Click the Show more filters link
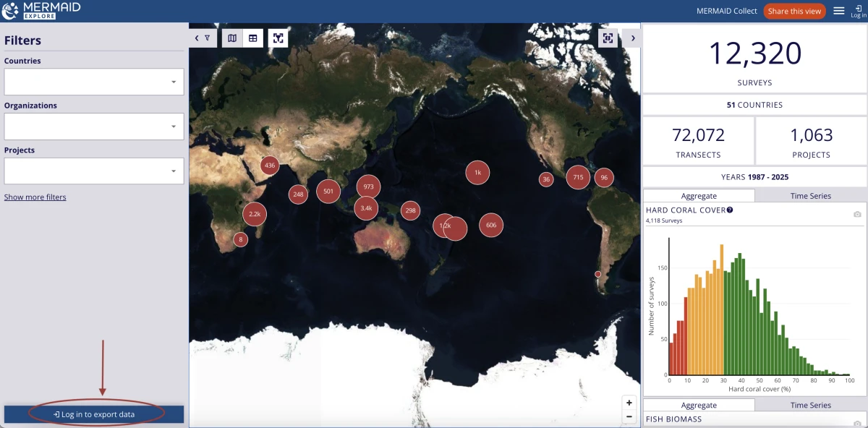868x428 pixels. 35,197
